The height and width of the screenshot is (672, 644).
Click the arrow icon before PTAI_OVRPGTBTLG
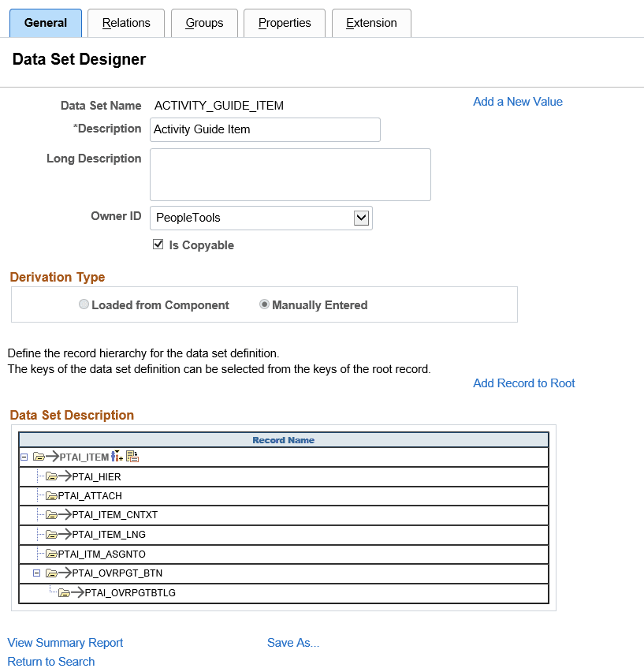click(79, 592)
